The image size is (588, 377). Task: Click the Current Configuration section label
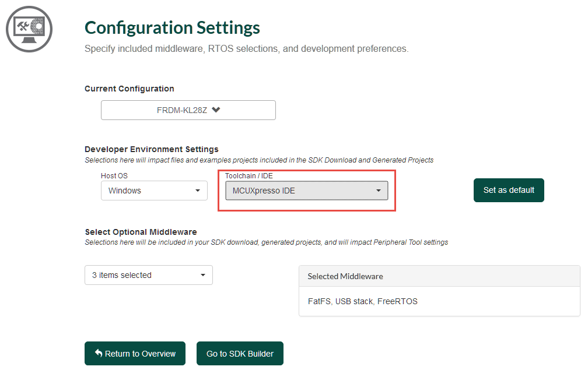tap(129, 88)
